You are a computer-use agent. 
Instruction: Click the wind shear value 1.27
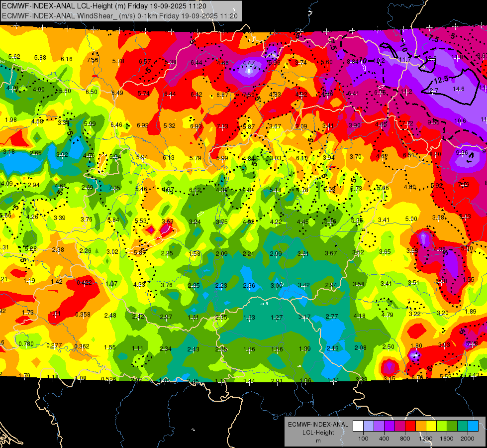pos(277,318)
